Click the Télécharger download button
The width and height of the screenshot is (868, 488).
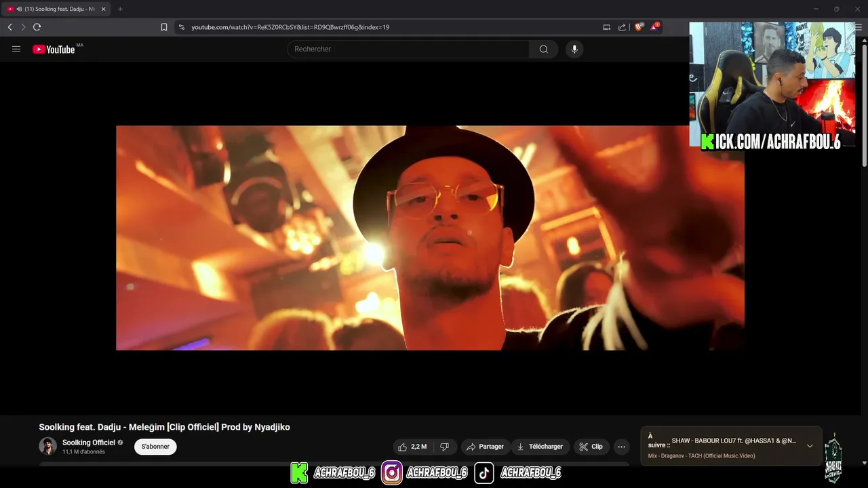540,447
